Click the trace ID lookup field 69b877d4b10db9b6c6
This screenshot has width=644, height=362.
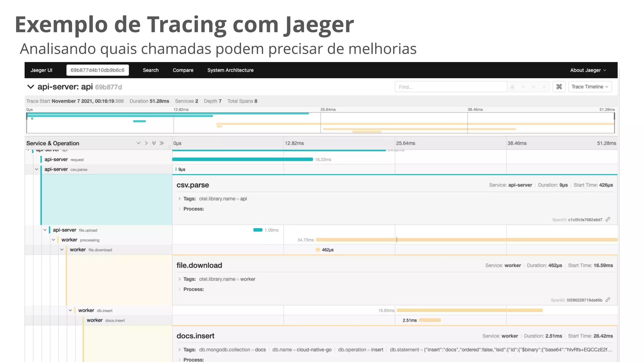pos(97,70)
